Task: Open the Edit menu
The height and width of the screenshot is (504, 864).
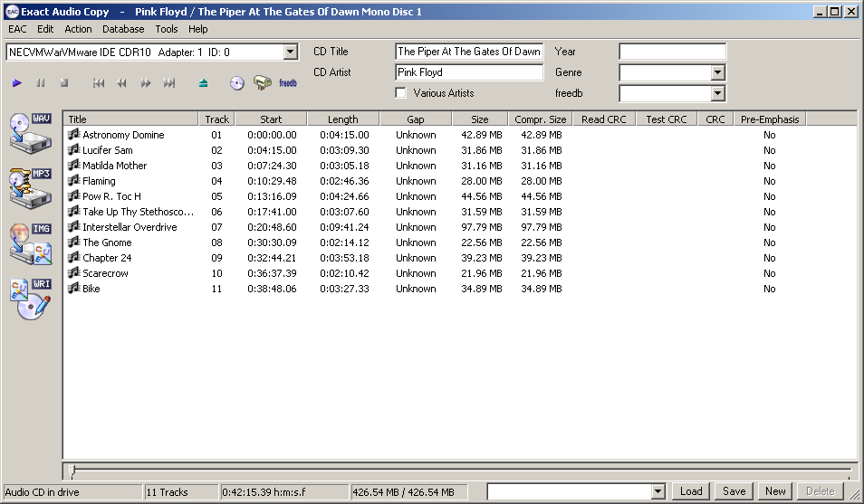Action: pos(45,29)
